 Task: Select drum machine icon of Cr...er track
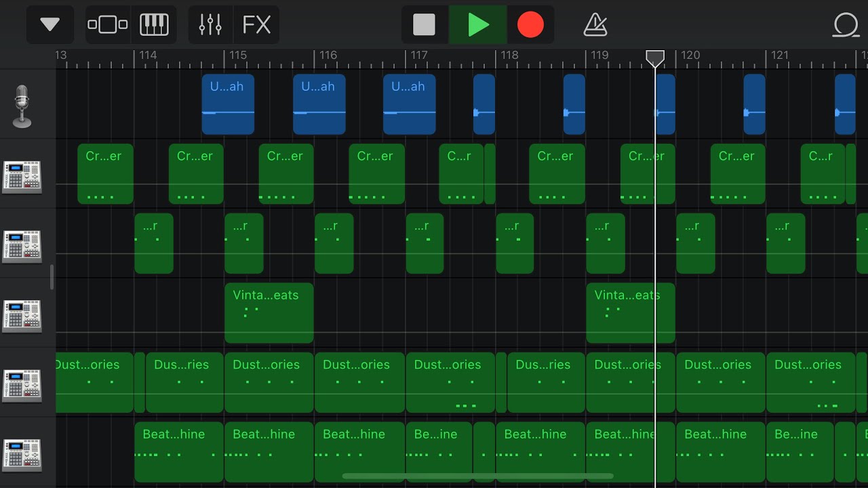pyautogui.click(x=22, y=176)
